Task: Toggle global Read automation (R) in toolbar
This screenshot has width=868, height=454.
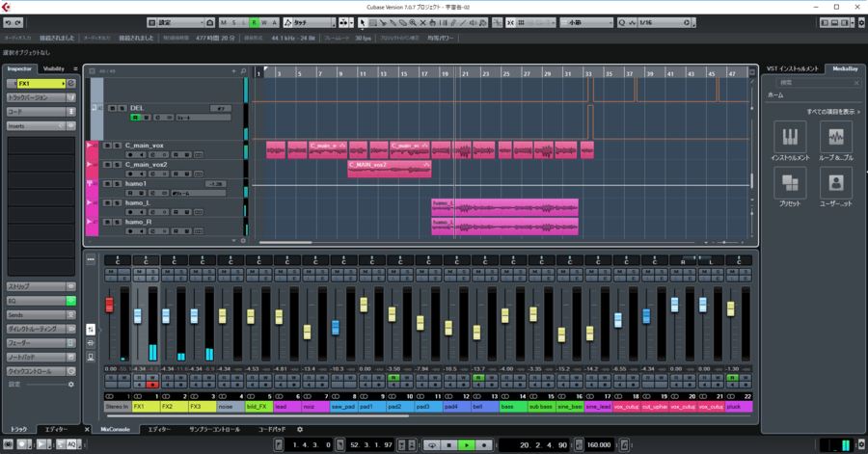Action: [254, 23]
